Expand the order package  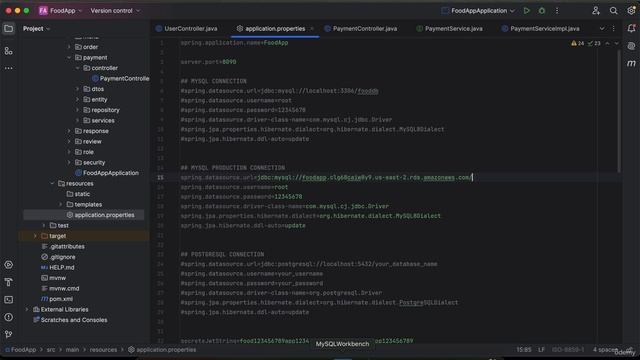pos(69,47)
